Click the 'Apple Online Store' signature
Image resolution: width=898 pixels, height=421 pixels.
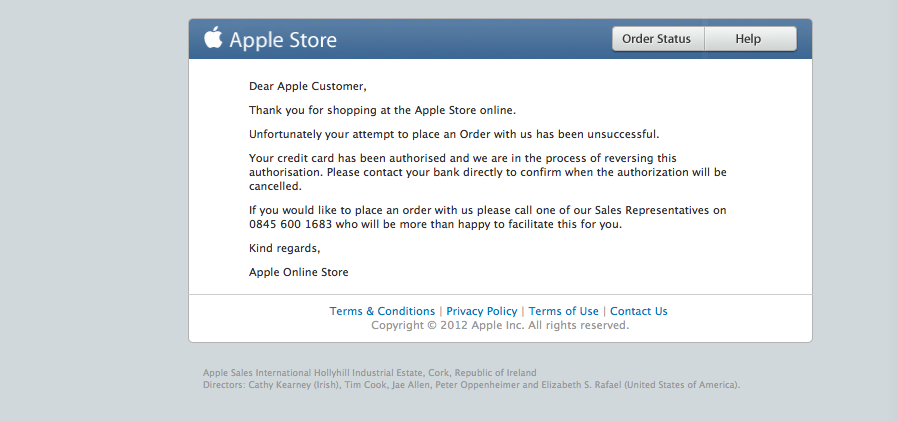coord(298,272)
